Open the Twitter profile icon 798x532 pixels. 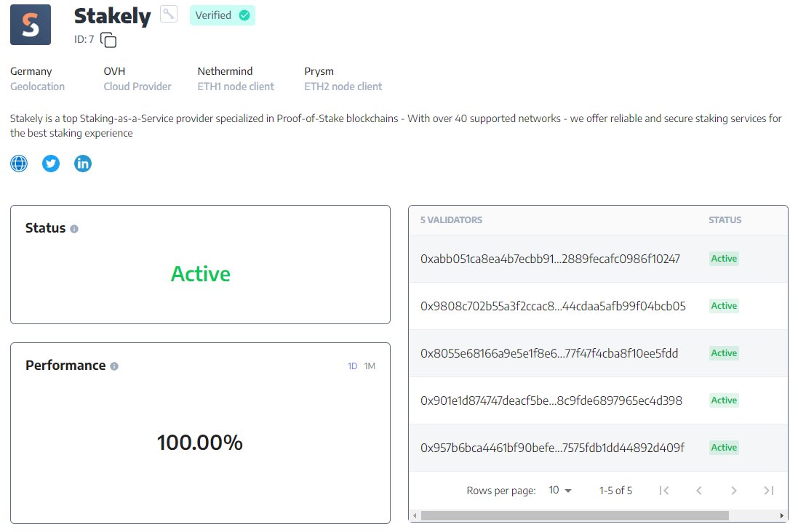51,164
